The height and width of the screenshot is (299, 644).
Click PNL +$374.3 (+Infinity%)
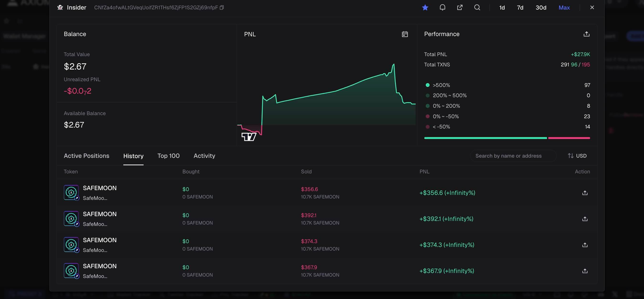click(447, 245)
